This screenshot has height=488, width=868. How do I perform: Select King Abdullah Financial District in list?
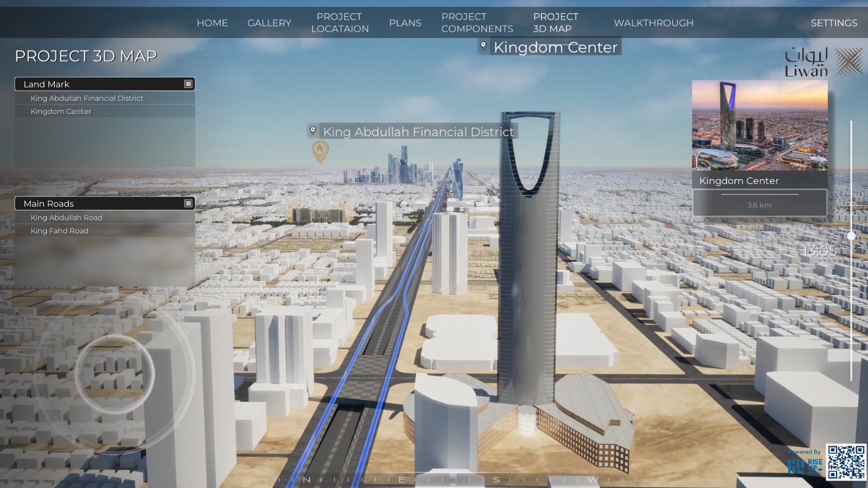(x=87, y=98)
